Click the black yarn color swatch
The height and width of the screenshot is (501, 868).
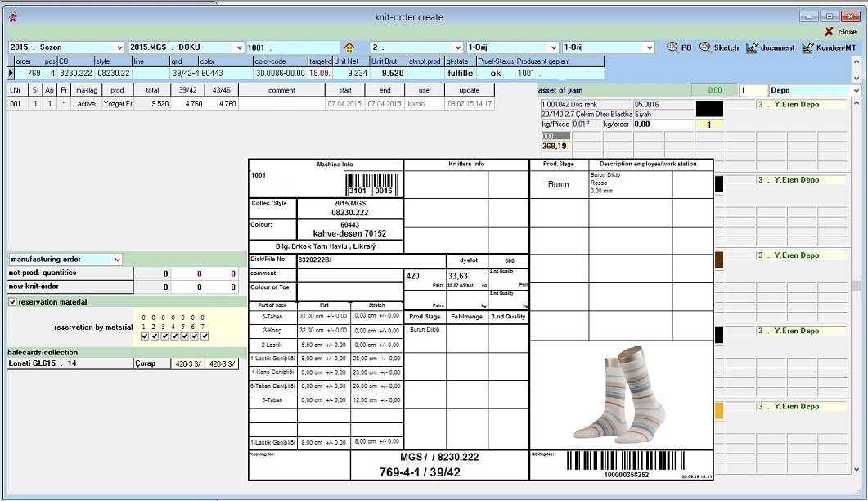708,109
